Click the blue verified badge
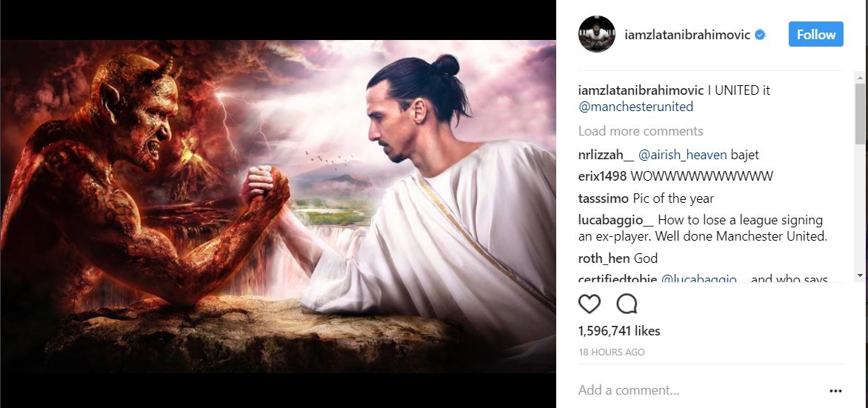Screen dimensions: 868x408 pos(760,35)
